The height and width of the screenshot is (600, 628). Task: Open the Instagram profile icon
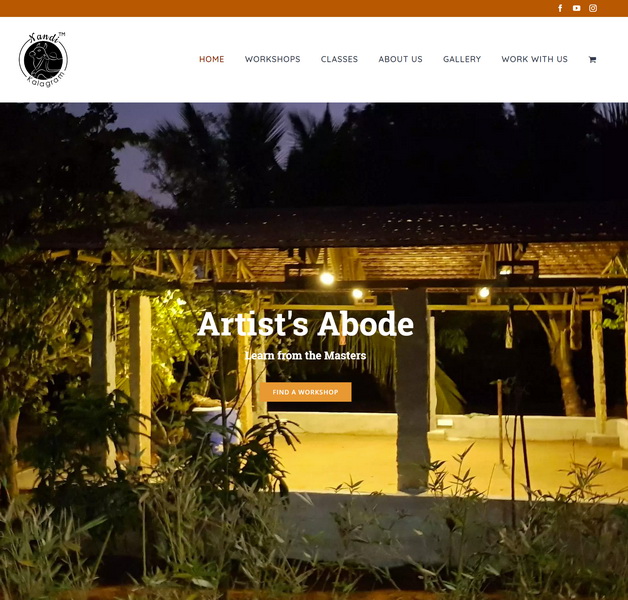(593, 8)
